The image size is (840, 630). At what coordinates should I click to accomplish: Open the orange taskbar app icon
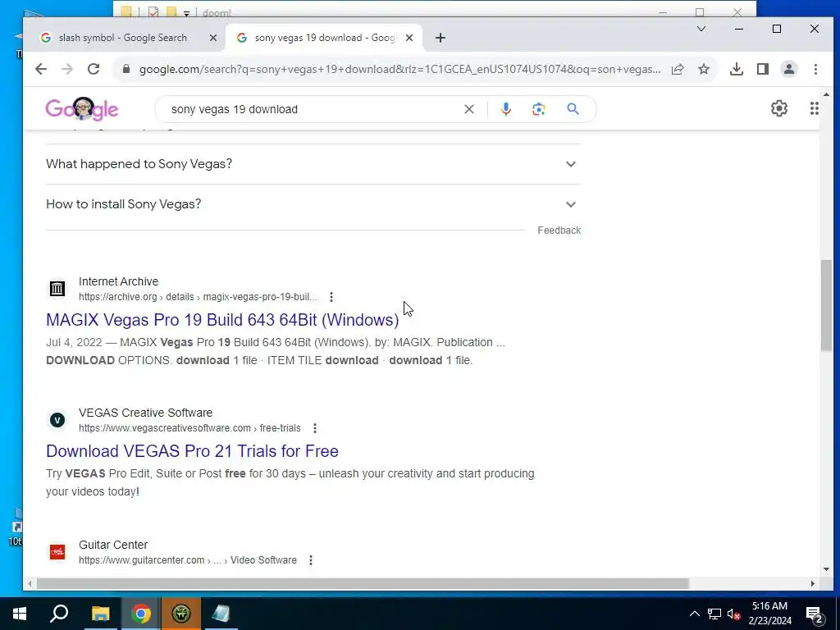point(181,614)
